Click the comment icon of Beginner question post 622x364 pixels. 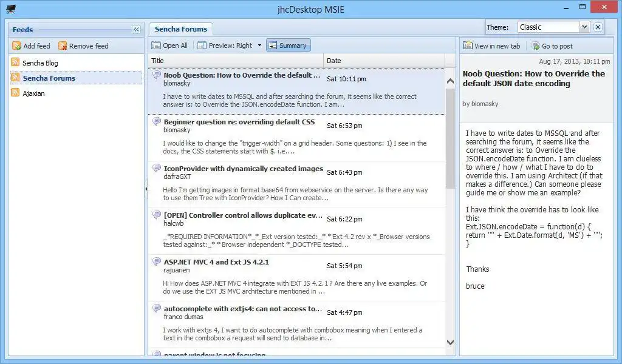point(157,121)
